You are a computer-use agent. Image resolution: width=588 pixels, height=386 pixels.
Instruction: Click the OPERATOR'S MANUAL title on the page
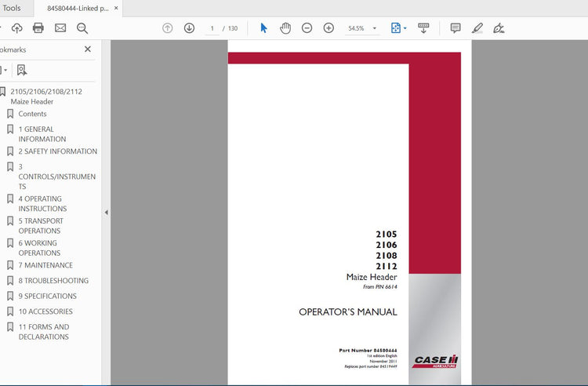coord(347,312)
